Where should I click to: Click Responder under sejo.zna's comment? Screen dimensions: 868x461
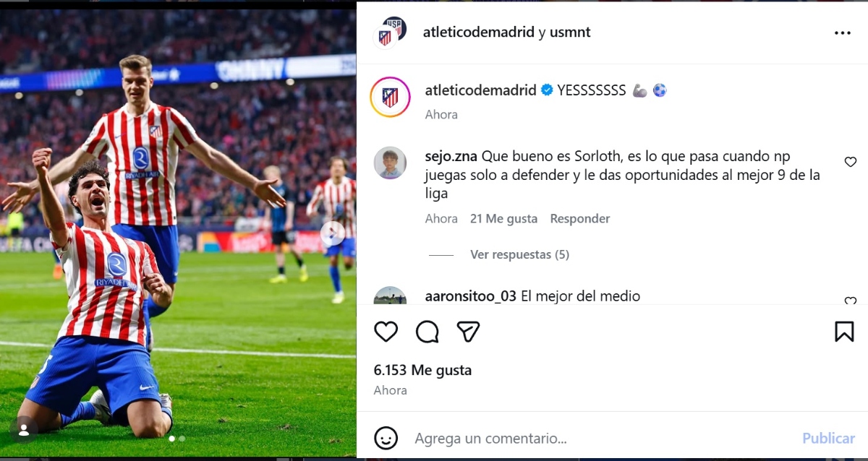[580, 218]
